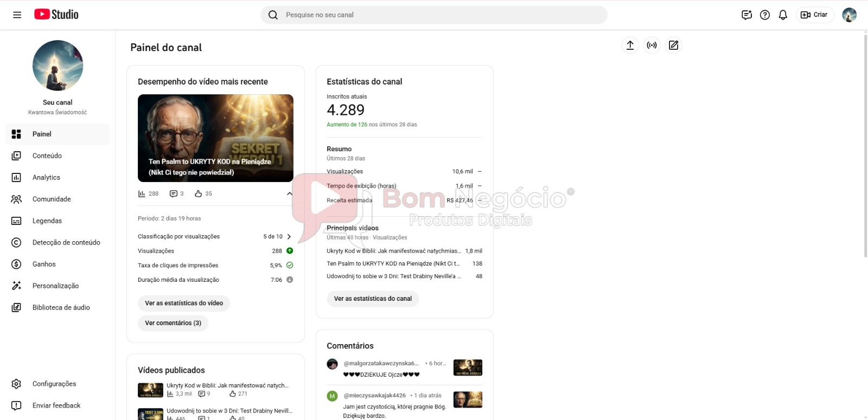Open the send feedback icon in header
The width and height of the screenshot is (868, 420).
tap(746, 15)
